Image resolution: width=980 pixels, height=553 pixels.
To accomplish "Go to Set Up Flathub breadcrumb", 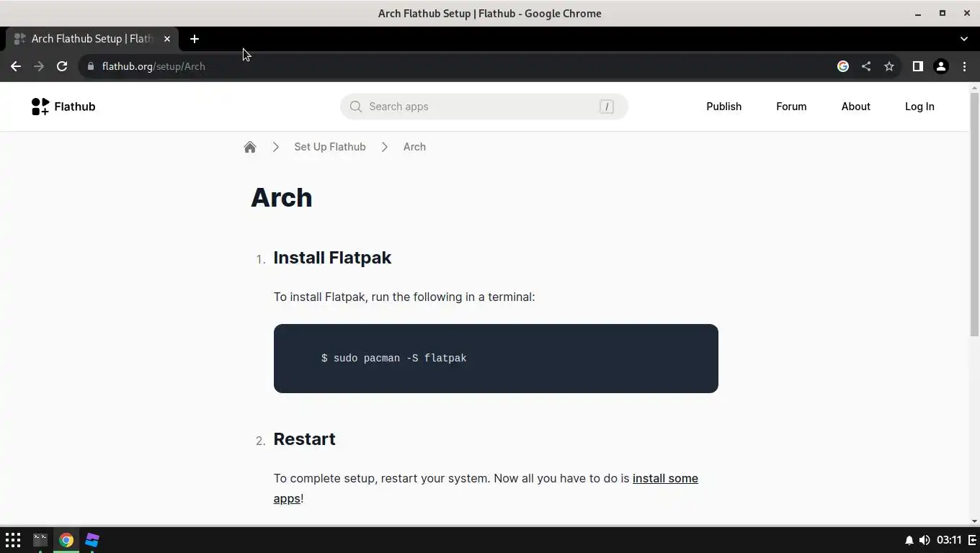I will tap(330, 147).
